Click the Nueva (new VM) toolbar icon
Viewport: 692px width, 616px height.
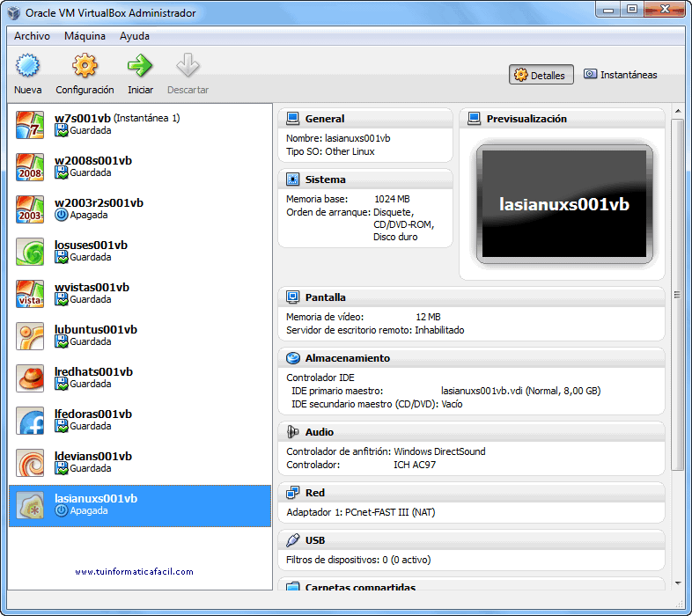click(x=27, y=66)
